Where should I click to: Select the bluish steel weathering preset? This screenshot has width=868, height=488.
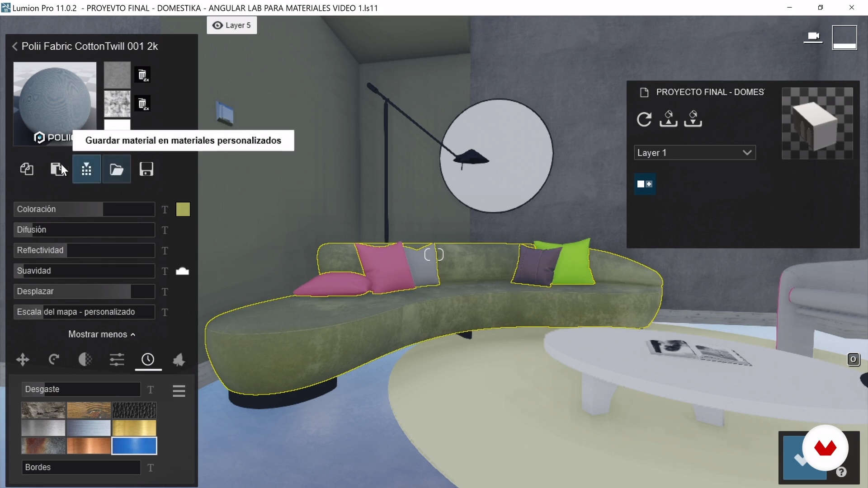[89, 428]
